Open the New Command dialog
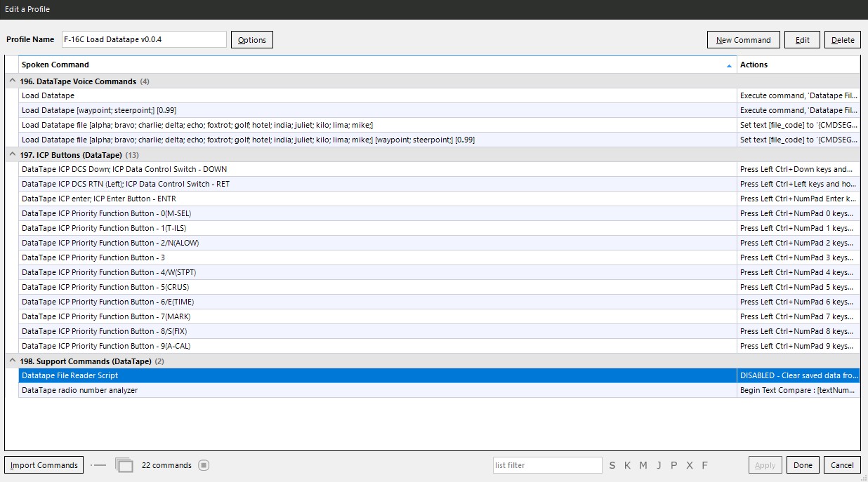 click(743, 40)
